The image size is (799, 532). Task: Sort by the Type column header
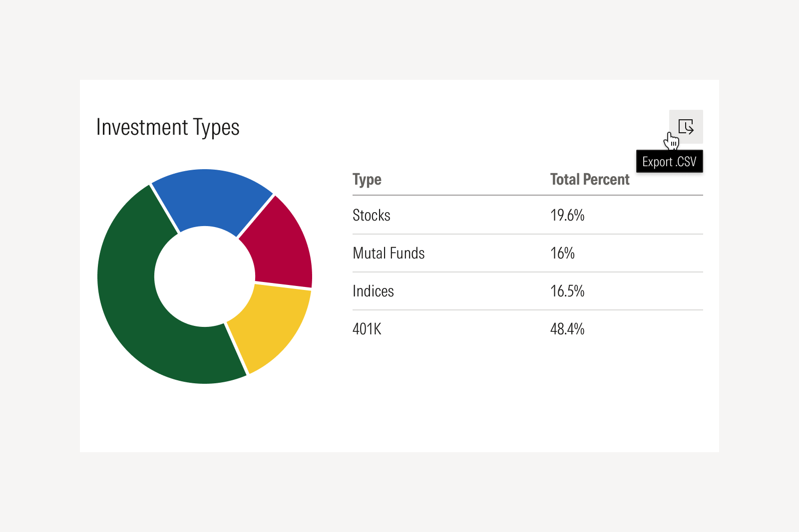pyautogui.click(x=367, y=179)
